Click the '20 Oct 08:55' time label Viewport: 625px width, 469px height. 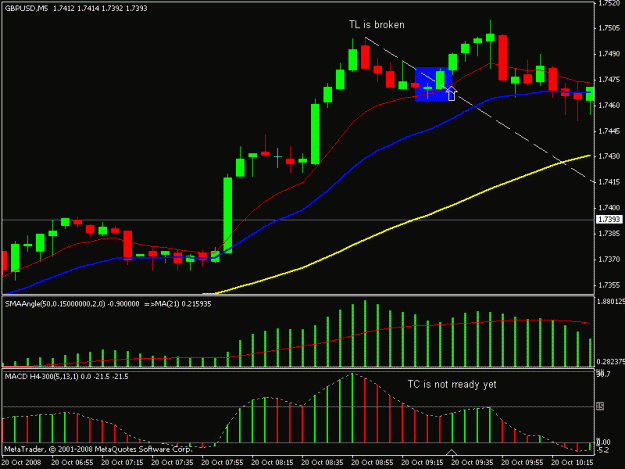[372, 463]
